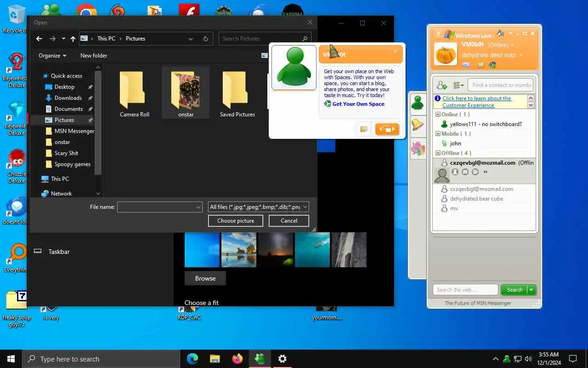The image size is (588, 368).
Task: Collapse the Offline contacts group
Action: click(438, 153)
